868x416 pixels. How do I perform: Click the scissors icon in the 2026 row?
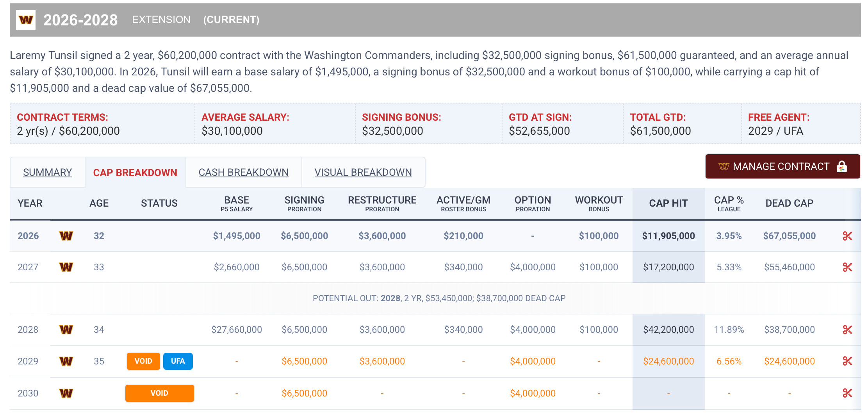[x=847, y=236]
